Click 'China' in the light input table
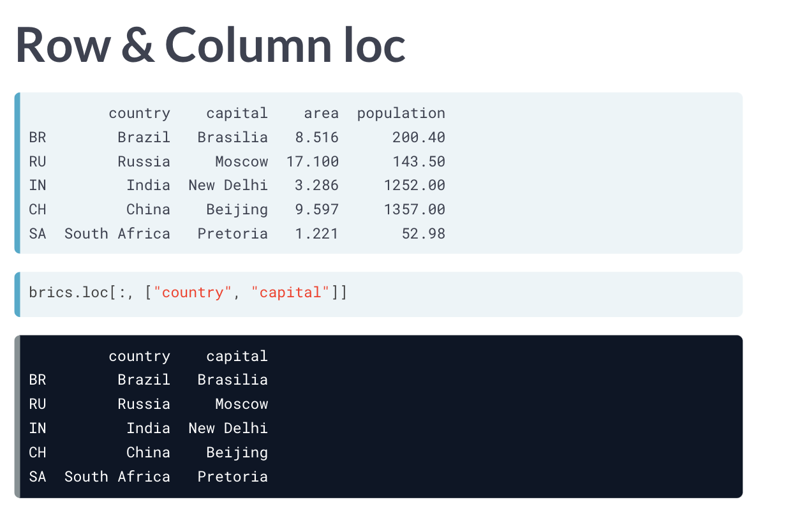 149,209
